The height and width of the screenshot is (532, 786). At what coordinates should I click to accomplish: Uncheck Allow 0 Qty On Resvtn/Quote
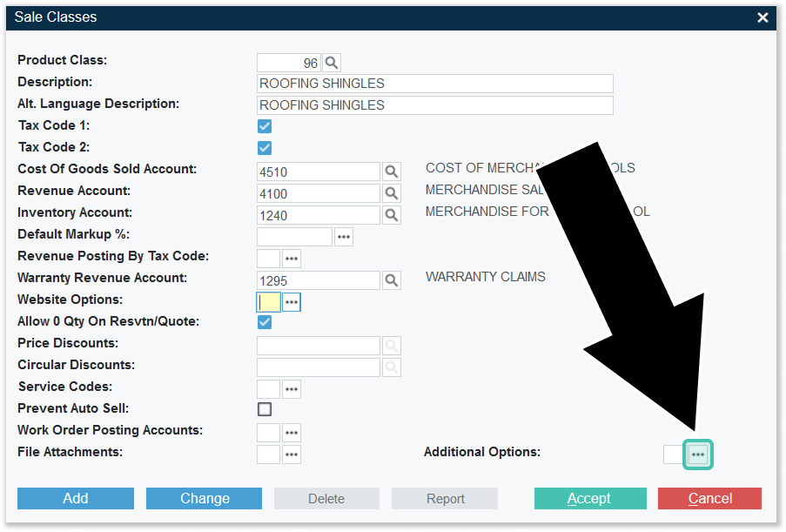(265, 322)
